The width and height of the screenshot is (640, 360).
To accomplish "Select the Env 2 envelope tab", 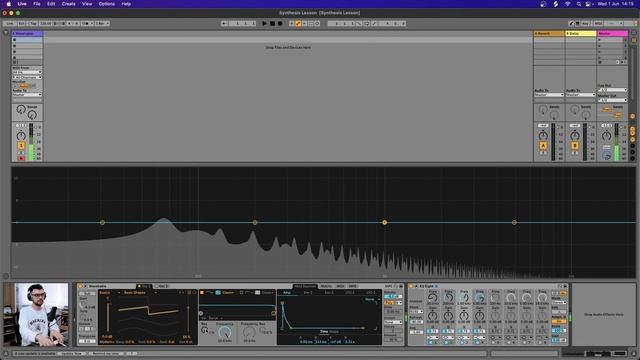I will pyautogui.click(x=308, y=293).
